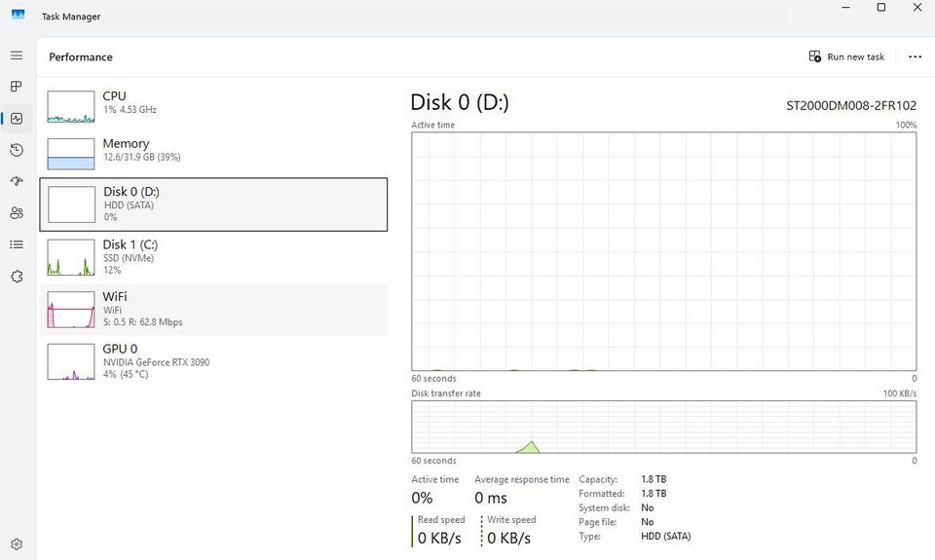
Task: Click the Read speed 0 KB/s value
Action: click(x=439, y=538)
